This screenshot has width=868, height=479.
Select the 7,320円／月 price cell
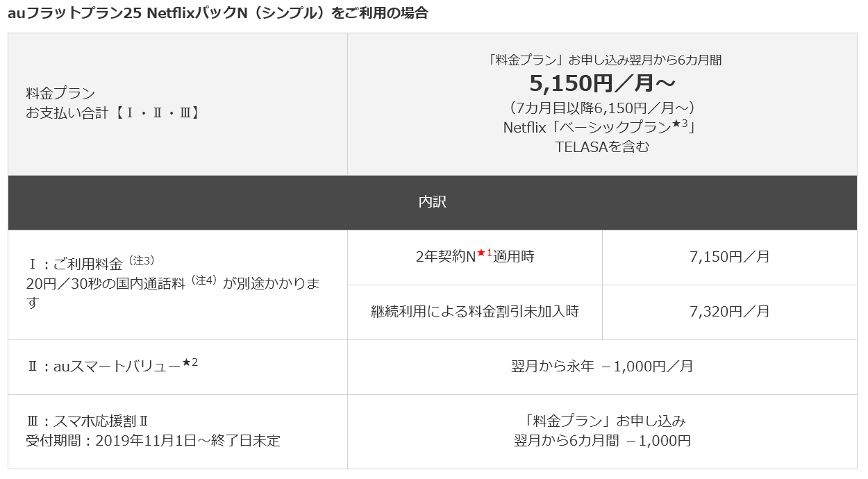[729, 312]
